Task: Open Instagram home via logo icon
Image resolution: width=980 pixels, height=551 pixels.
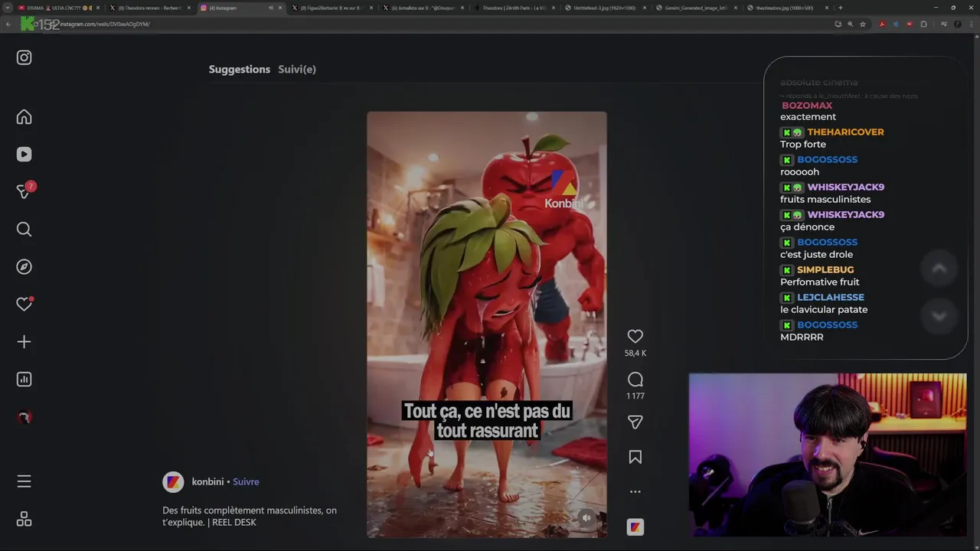Action: 24,57
